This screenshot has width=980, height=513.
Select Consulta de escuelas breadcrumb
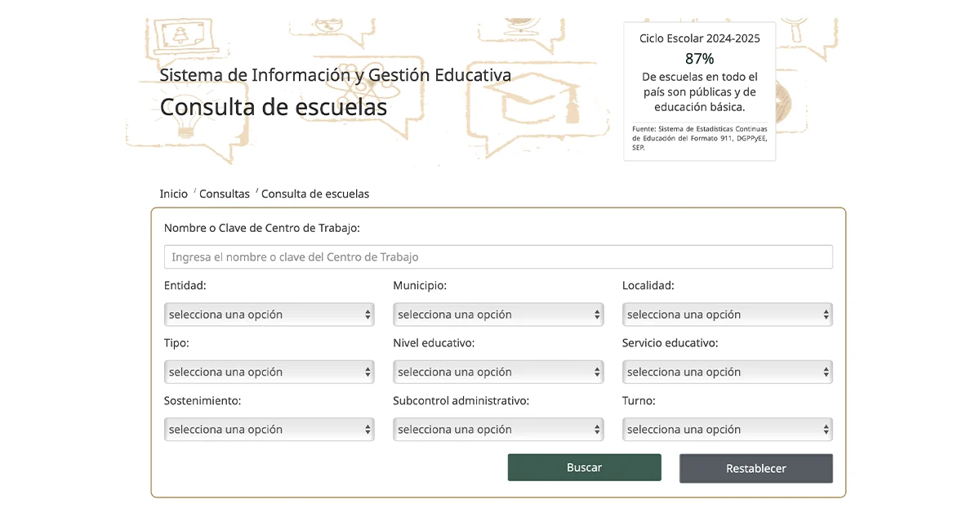coord(315,194)
